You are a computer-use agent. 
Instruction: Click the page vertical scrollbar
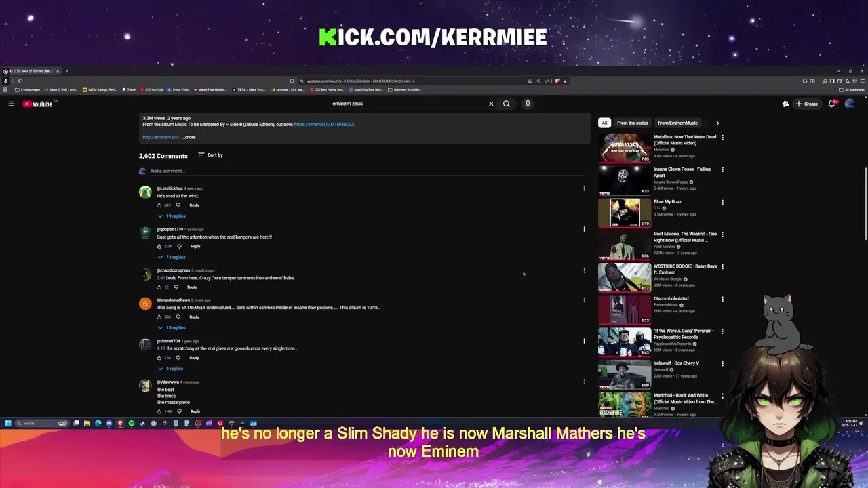tap(865, 203)
